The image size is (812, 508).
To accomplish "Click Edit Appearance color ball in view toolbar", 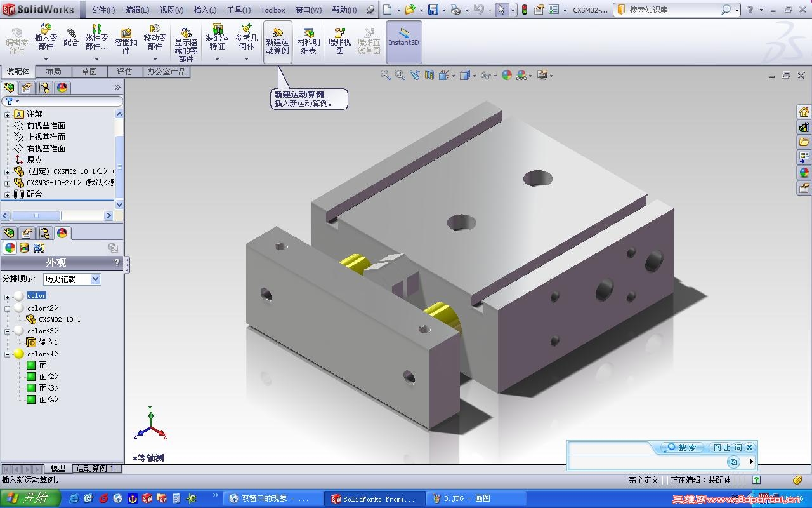I will [506, 75].
